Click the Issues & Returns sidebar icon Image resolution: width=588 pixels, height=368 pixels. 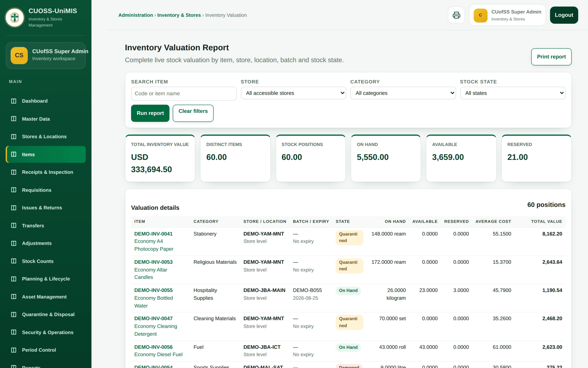[13, 208]
